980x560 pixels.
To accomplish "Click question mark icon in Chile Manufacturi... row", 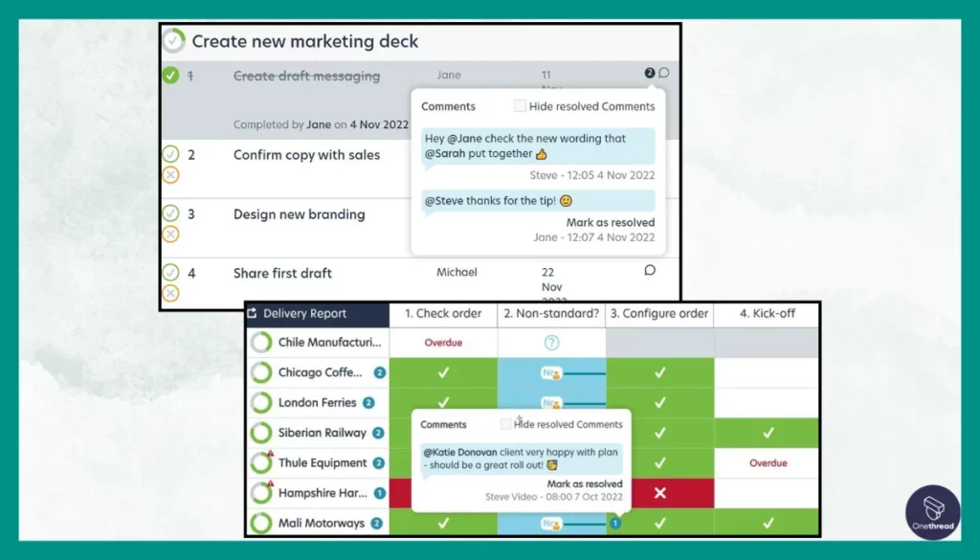I will 551,343.
